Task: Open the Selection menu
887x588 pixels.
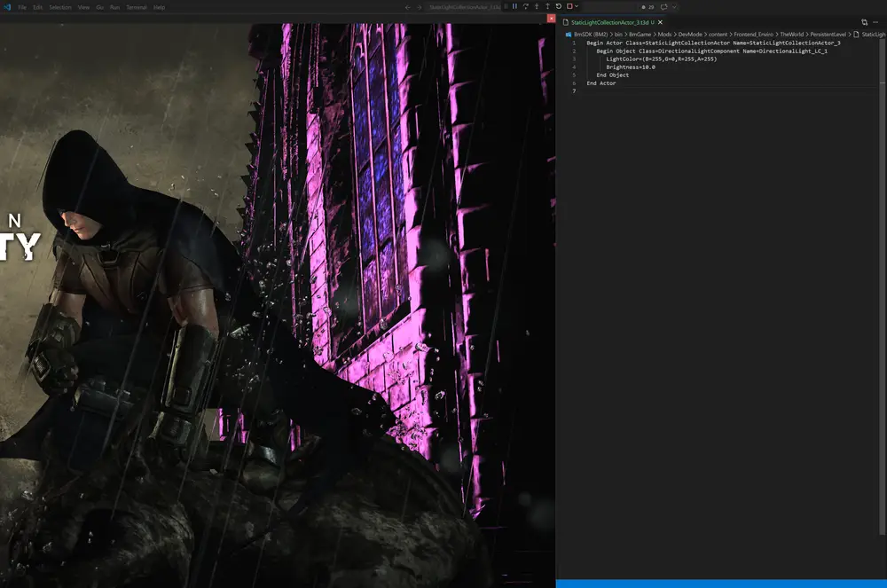Action: pos(60,7)
